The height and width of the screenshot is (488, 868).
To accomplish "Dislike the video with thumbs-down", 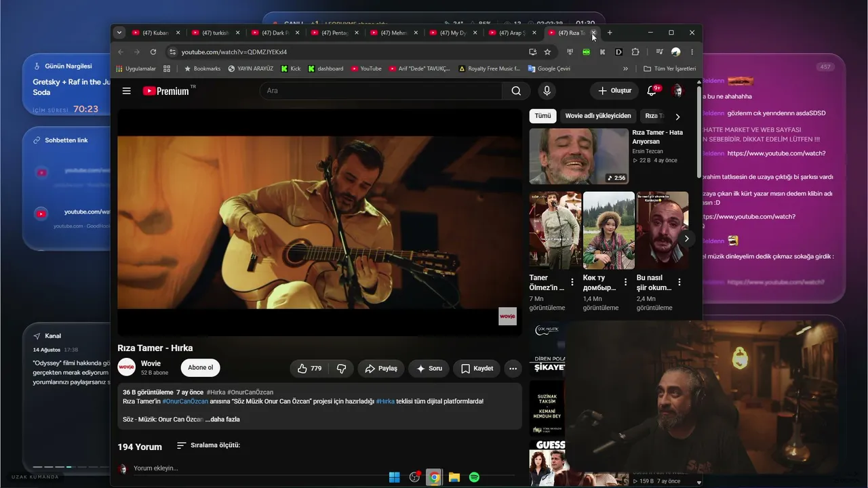I will pos(341,369).
